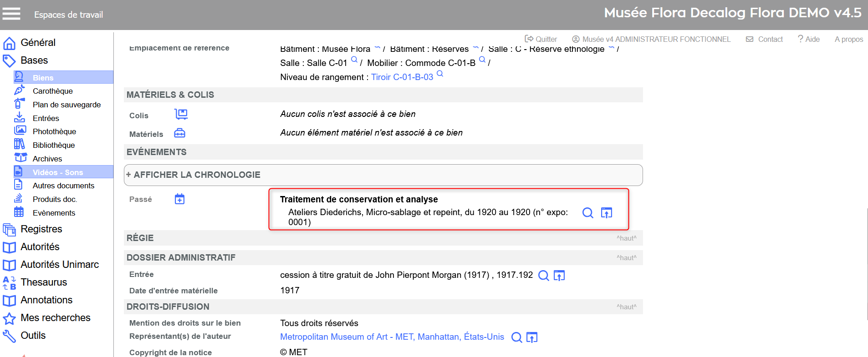Click the Tiroir C-01-B-03 link
Image resolution: width=868 pixels, height=357 pixels.
pyautogui.click(x=402, y=77)
